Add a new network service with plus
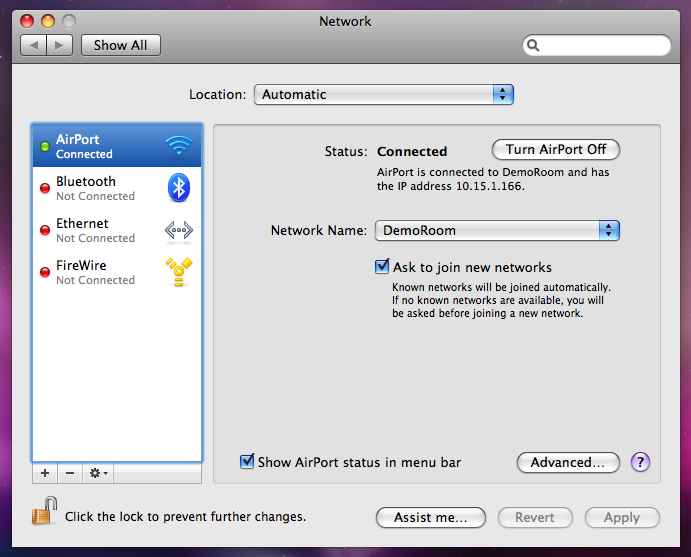 pyautogui.click(x=45, y=473)
